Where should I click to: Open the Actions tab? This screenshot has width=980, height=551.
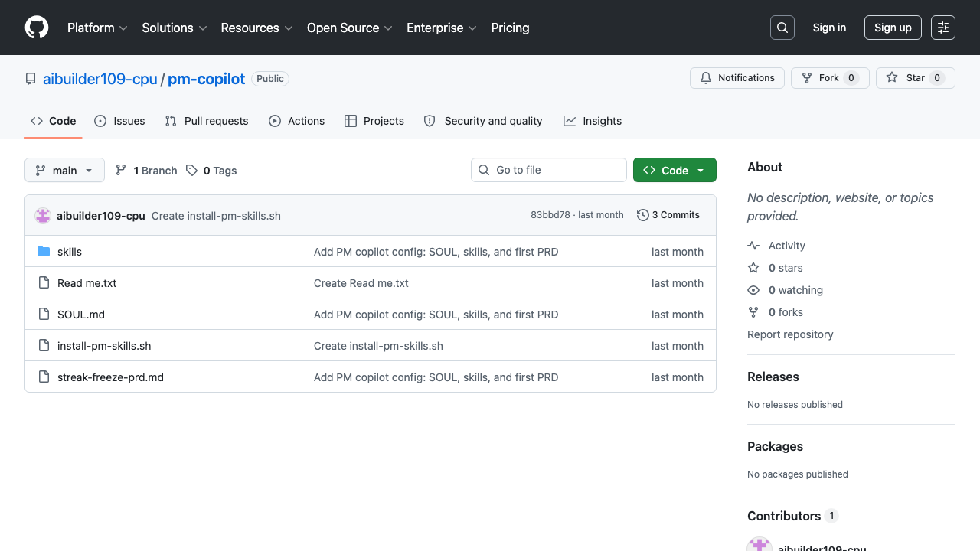coord(297,121)
